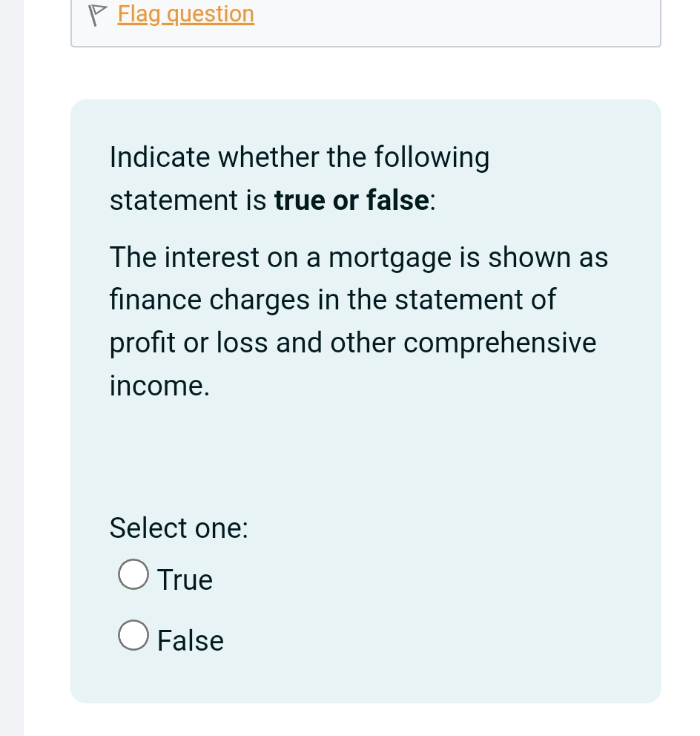The width and height of the screenshot is (700, 736).
Task: Click the bold true or false text
Action: point(351,200)
